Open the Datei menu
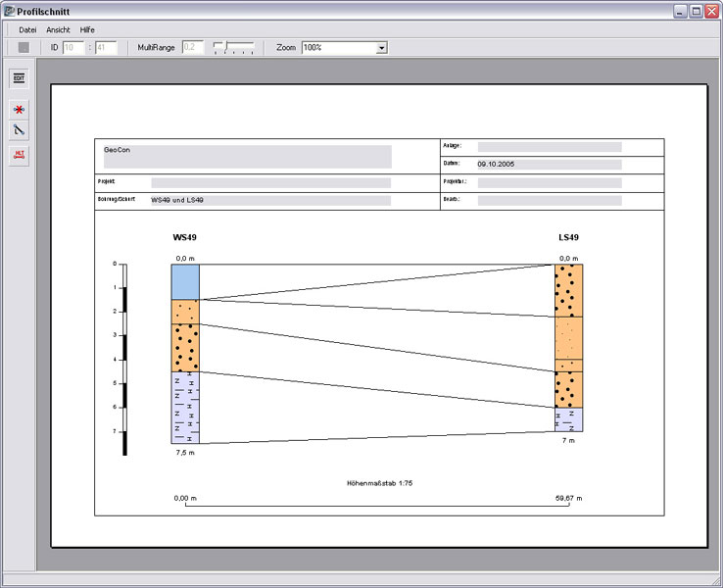 (x=27, y=29)
